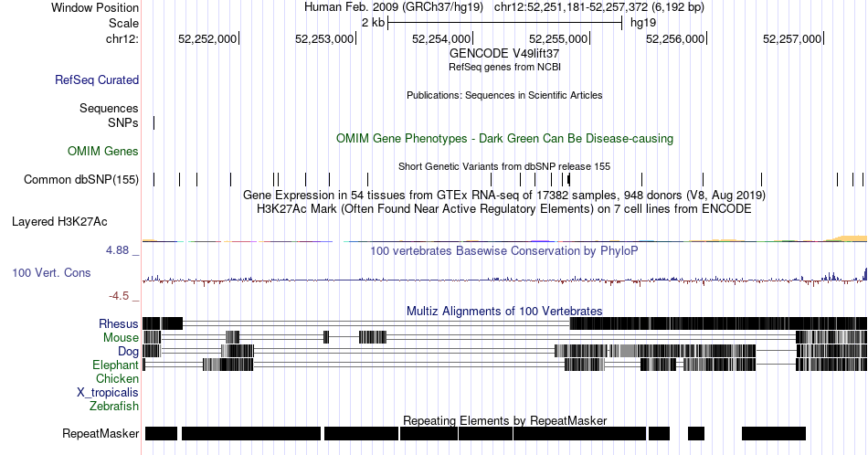Click the PhyloP upper value 4.88
Viewport: 868px width, 455px height.
pyautogui.click(x=117, y=250)
